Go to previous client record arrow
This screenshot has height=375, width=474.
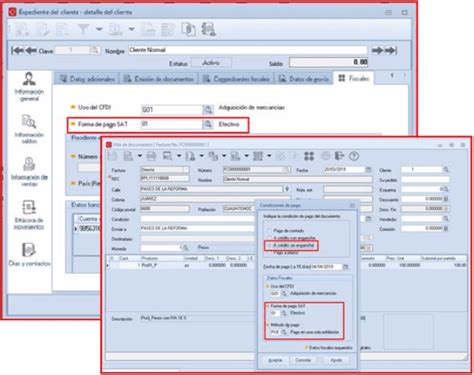pos(31,51)
